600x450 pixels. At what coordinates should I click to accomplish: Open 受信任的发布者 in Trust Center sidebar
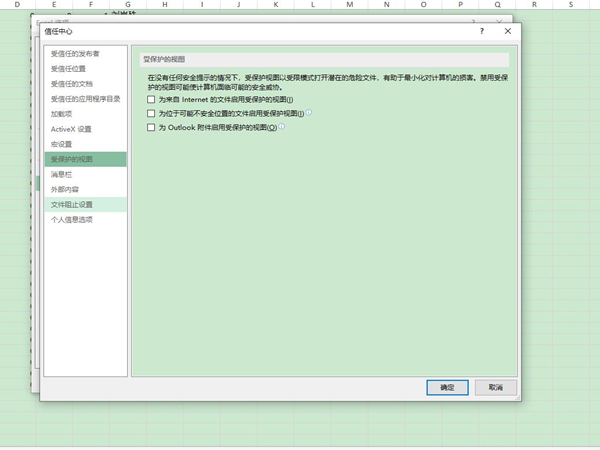(x=85, y=54)
